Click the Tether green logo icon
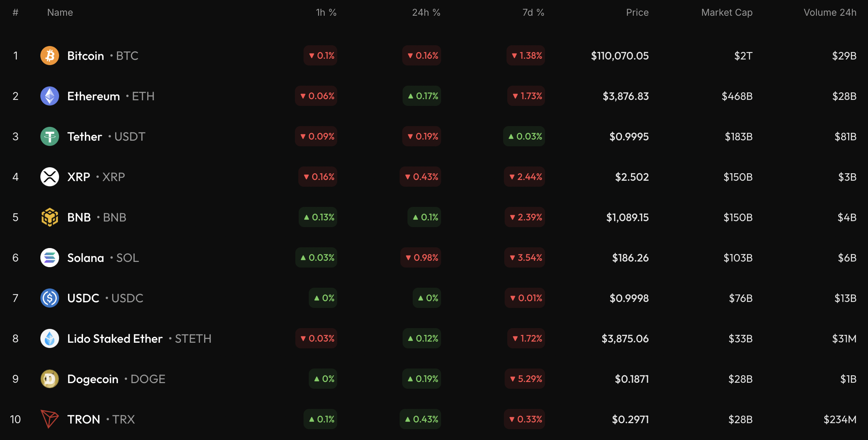 (x=50, y=137)
